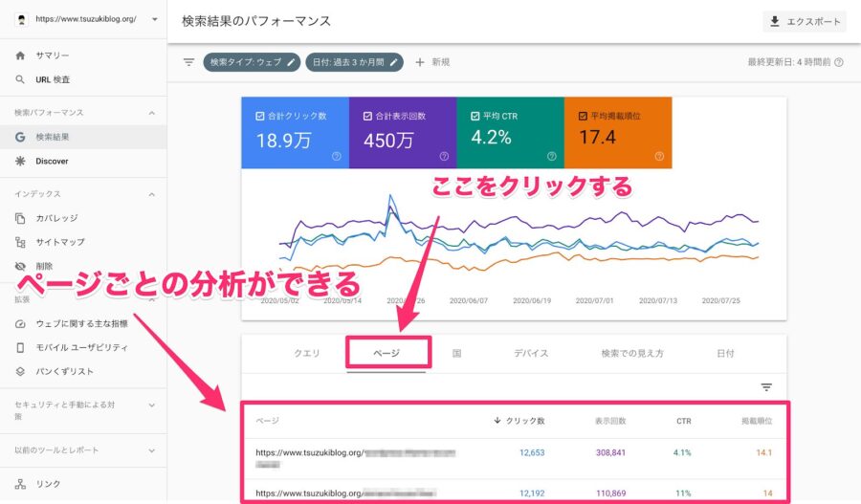
Task: Toggle the 合計クリック数 checkbox
Action: [x=260, y=117]
